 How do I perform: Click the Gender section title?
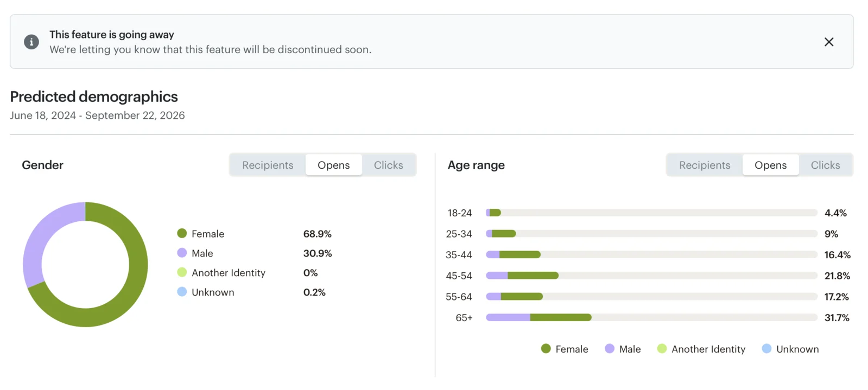point(42,165)
